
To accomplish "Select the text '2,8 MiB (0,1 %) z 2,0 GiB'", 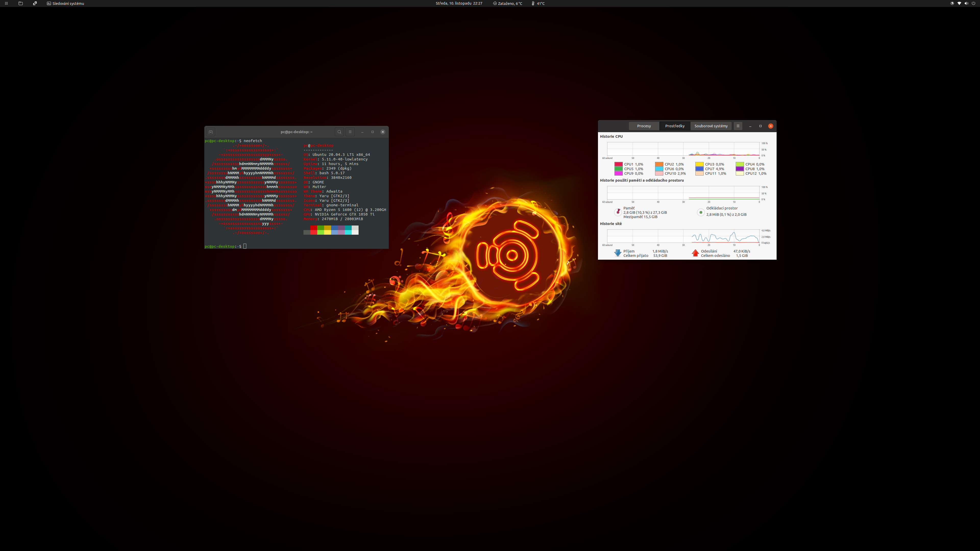I will click(726, 215).
